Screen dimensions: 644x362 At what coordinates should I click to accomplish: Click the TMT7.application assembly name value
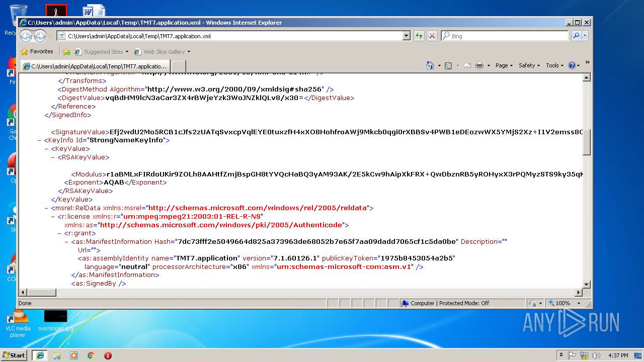[x=206, y=258]
